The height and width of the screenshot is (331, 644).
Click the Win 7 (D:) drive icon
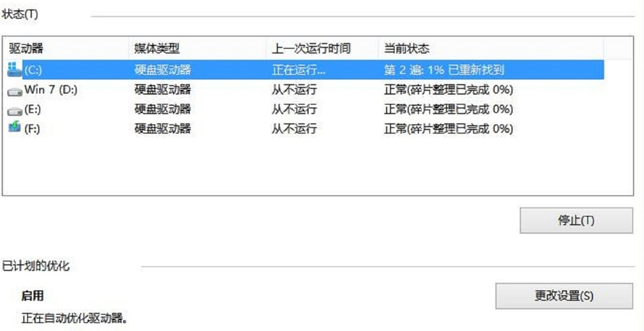[x=15, y=90]
